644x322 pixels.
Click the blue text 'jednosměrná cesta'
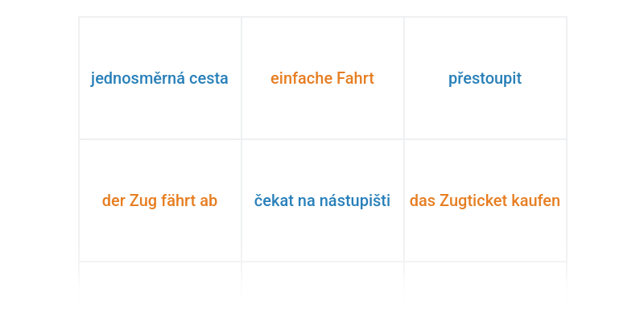coord(159,78)
